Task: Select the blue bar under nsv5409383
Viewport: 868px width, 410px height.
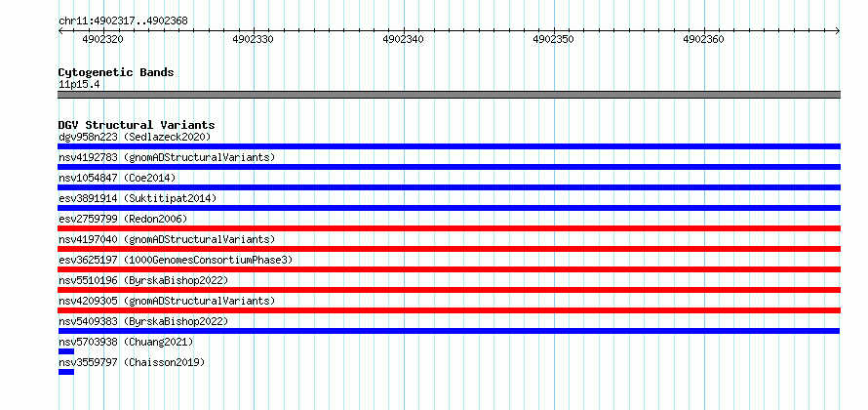Action: 449,331
